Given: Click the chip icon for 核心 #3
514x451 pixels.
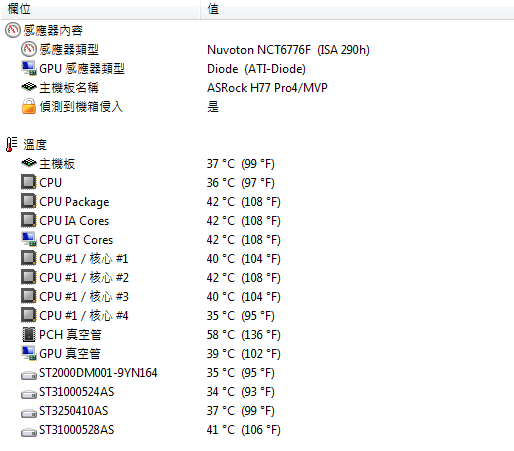Looking at the screenshot, I should point(29,296).
